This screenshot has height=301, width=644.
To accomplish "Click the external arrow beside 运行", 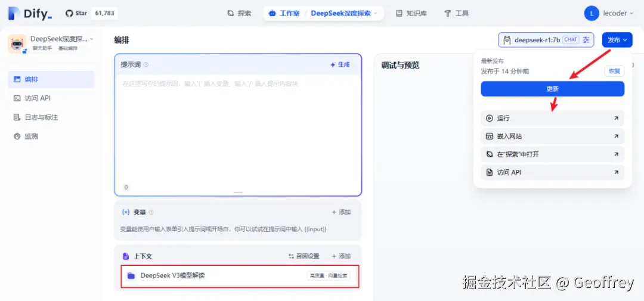I will (616, 118).
